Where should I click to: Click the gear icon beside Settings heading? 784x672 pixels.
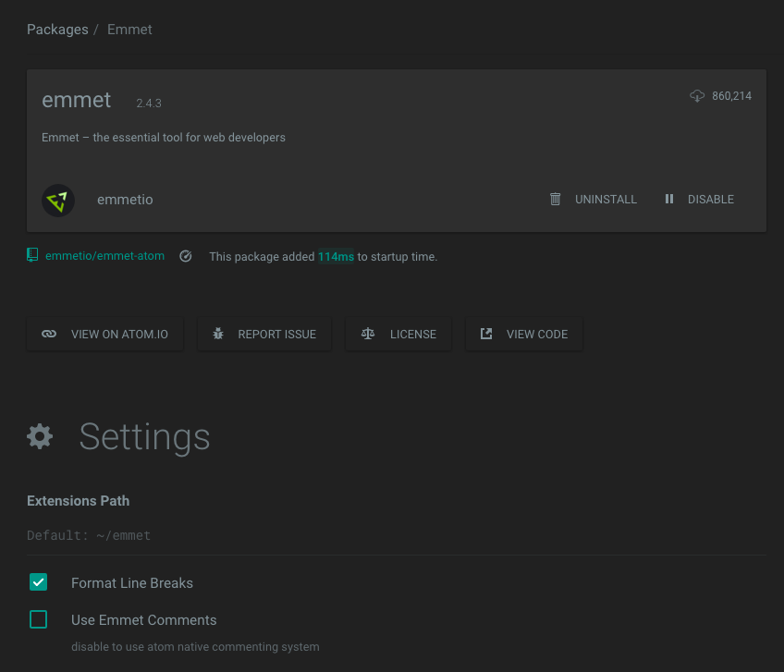tap(40, 436)
